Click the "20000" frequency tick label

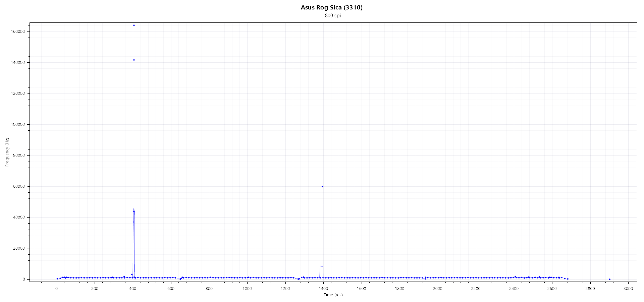pos(19,248)
